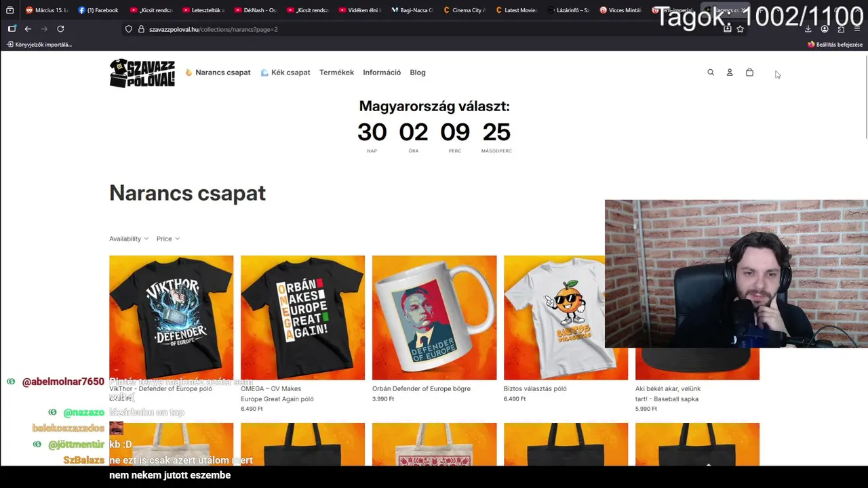Expand the Availability filter dropdown
This screenshot has height=488, width=868.
coord(128,239)
